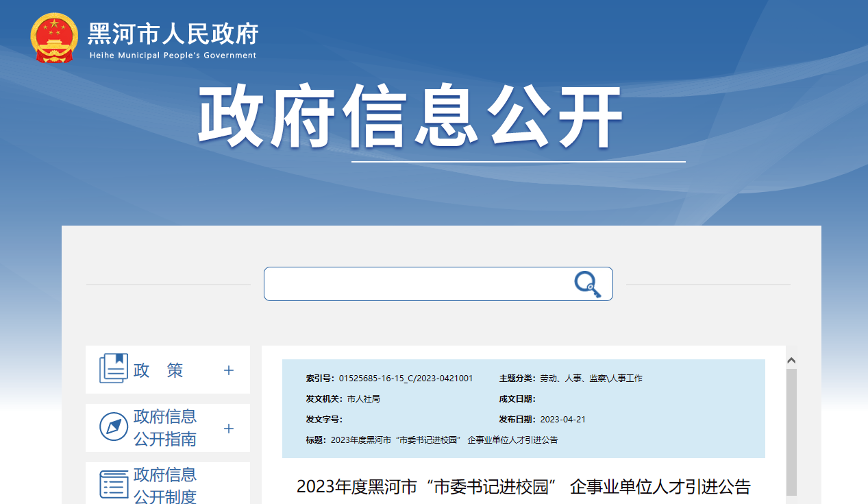Click the 黑河市人民政府 site title
Viewport: 868px width, 504px height.
[x=173, y=34]
